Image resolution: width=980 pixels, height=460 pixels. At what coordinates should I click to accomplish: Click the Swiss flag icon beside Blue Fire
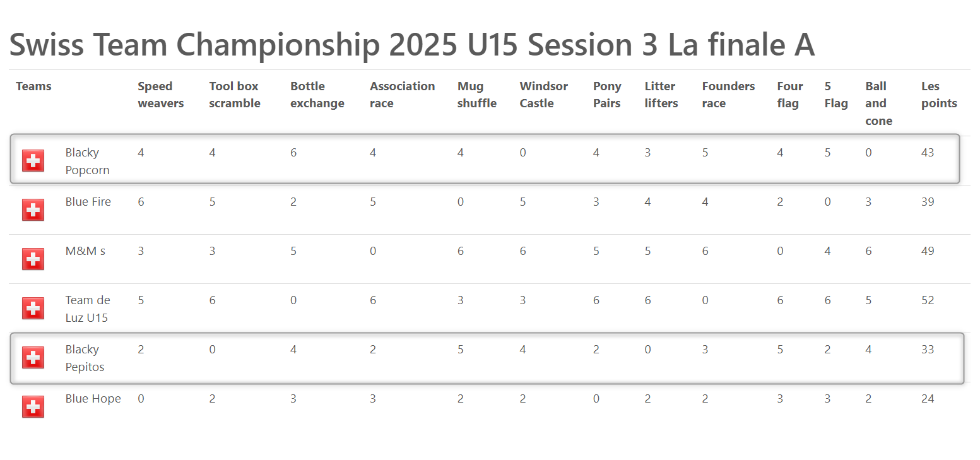[x=33, y=210]
